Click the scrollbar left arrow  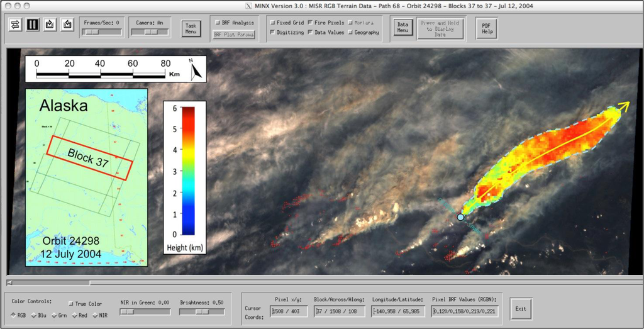(x=10, y=282)
